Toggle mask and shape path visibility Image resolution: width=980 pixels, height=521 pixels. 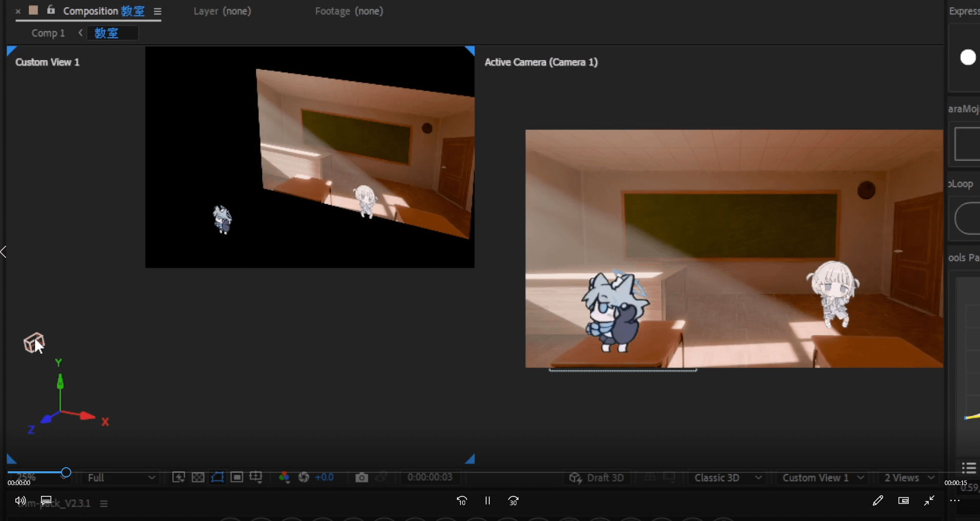pos(217,477)
